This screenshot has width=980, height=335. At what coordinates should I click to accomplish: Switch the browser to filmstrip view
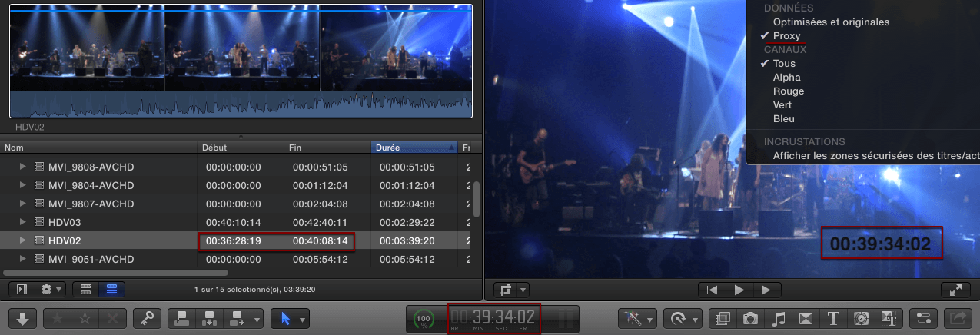[x=86, y=290]
